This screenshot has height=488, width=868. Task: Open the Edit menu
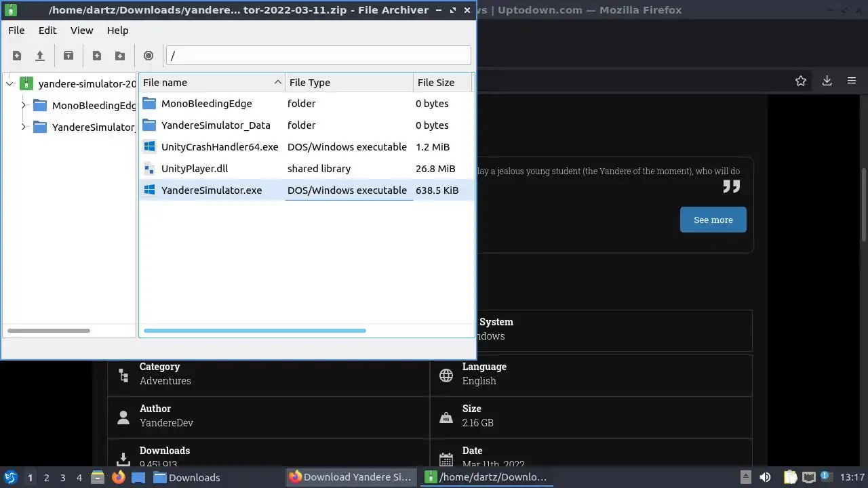coord(47,30)
